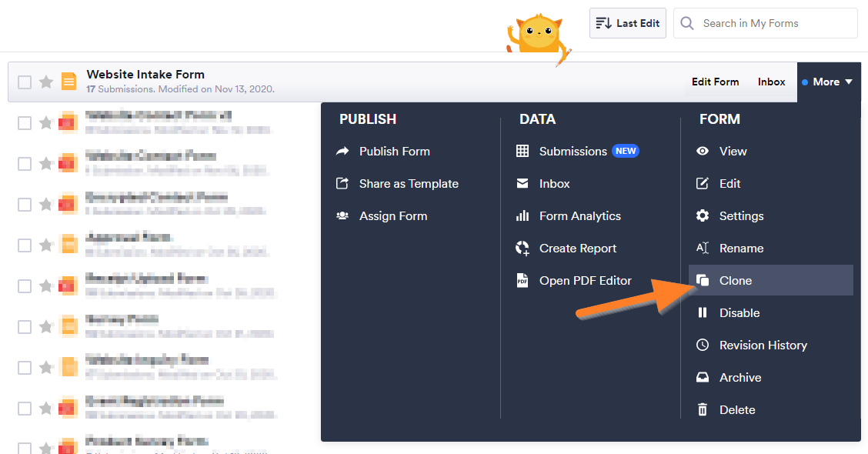
Task: Click the Delete trash can icon
Action: coord(703,410)
